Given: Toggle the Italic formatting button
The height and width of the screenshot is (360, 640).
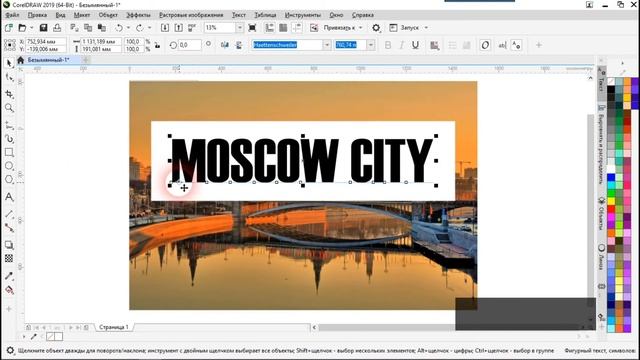Looking at the screenshot, I should tap(401, 45).
